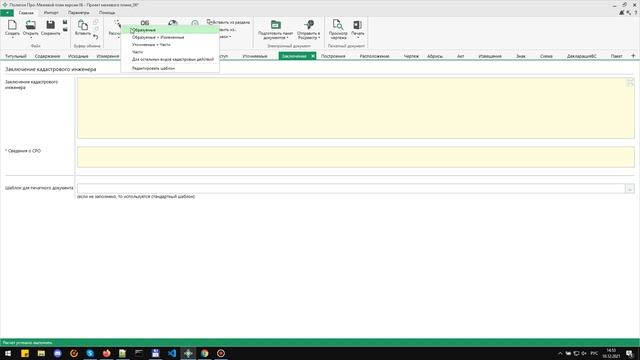640x360 pixels.
Task: Click the taskbar clock
Action: tap(611, 353)
